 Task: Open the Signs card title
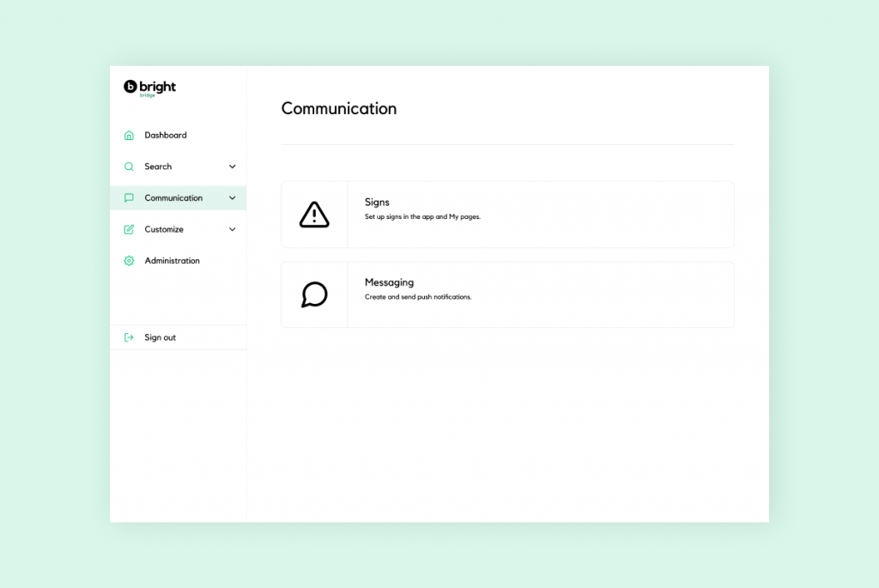pyautogui.click(x=378, y=203)
